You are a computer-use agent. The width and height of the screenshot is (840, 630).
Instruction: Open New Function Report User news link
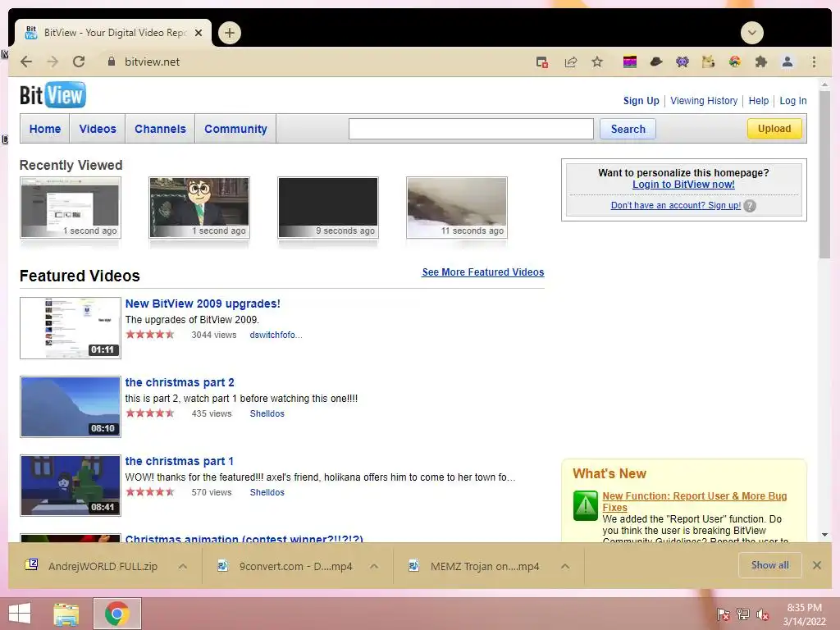pos(694,501)
